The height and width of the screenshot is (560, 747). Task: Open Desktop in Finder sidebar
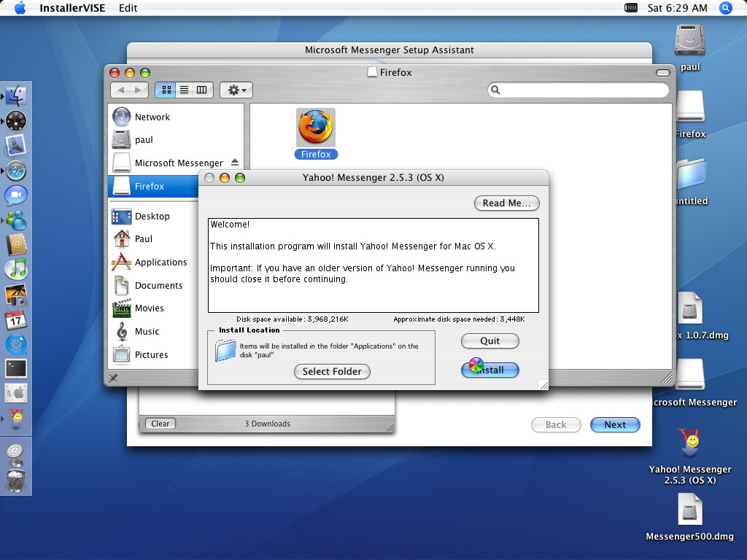click(153, 216)
